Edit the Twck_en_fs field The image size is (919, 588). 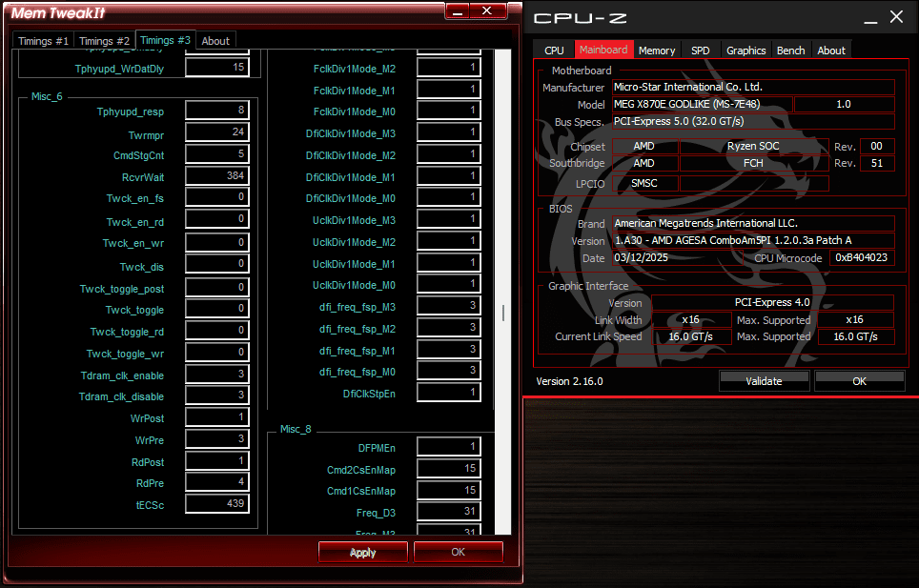coord(216,197)
